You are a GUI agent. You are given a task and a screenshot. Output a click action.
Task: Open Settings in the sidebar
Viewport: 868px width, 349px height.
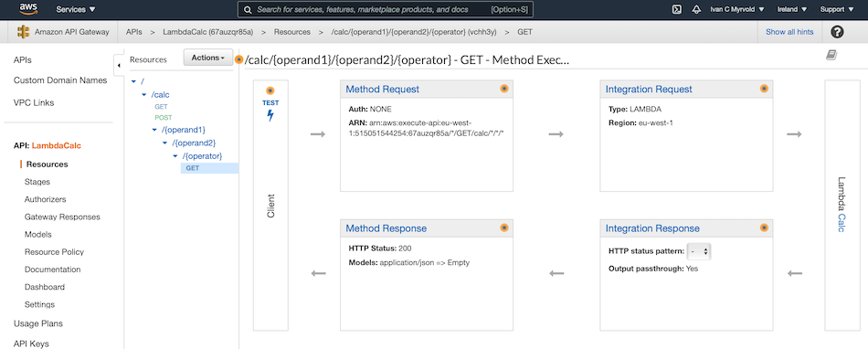click(x=39, y=305)
